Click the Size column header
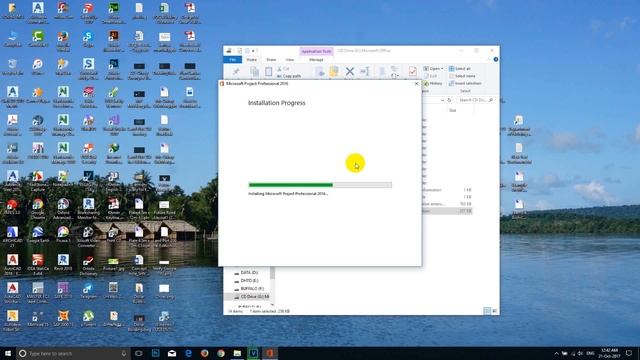640x360 pixels. click(x=453, y=110)
